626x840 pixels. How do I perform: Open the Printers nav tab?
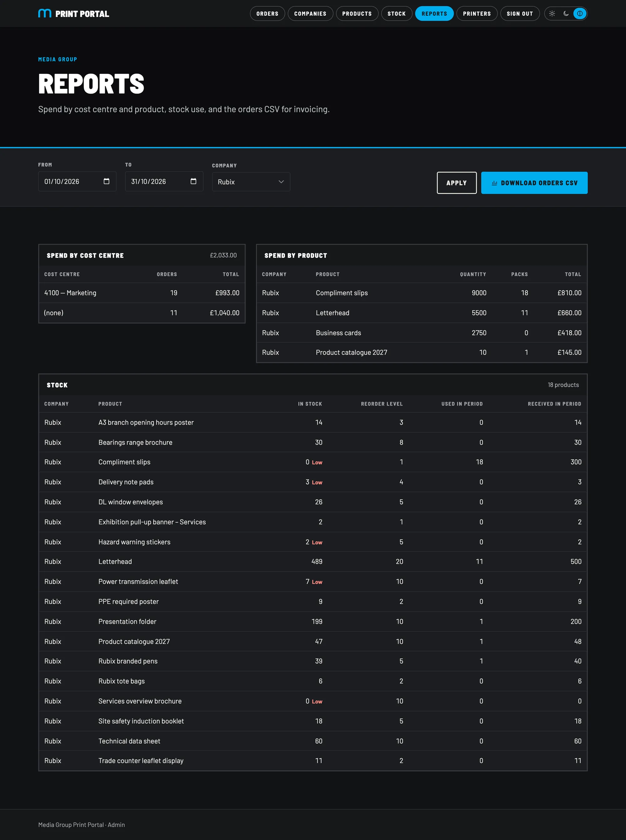click(x=477, y=14)
